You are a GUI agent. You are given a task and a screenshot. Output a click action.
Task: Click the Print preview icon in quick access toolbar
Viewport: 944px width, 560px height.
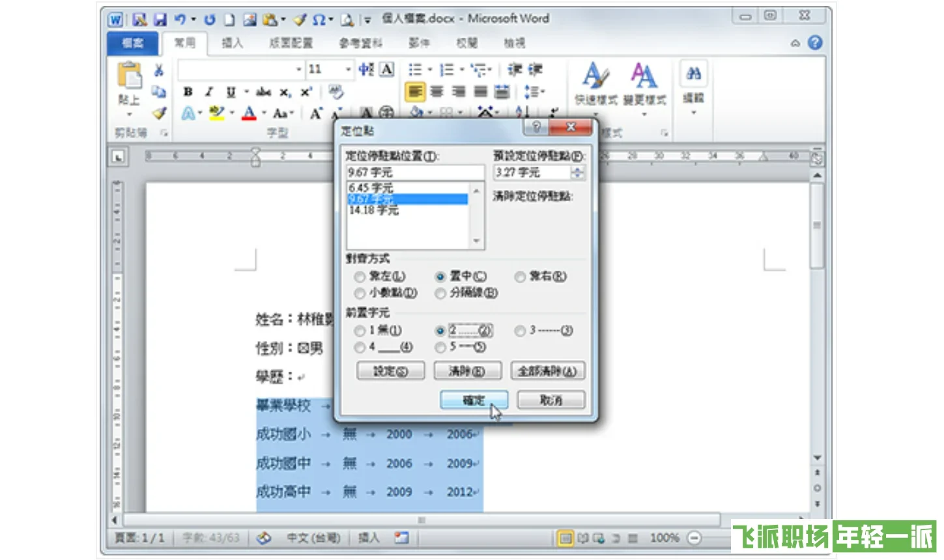[347, 20]
